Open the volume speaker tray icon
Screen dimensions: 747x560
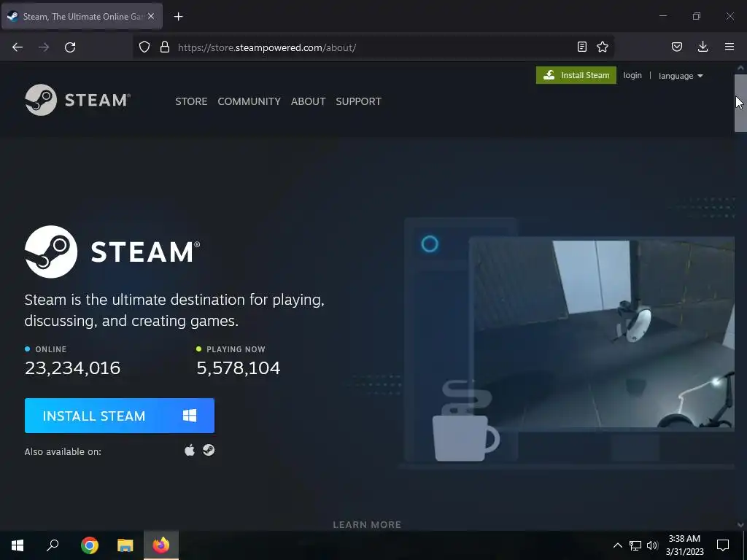(652, 545)
